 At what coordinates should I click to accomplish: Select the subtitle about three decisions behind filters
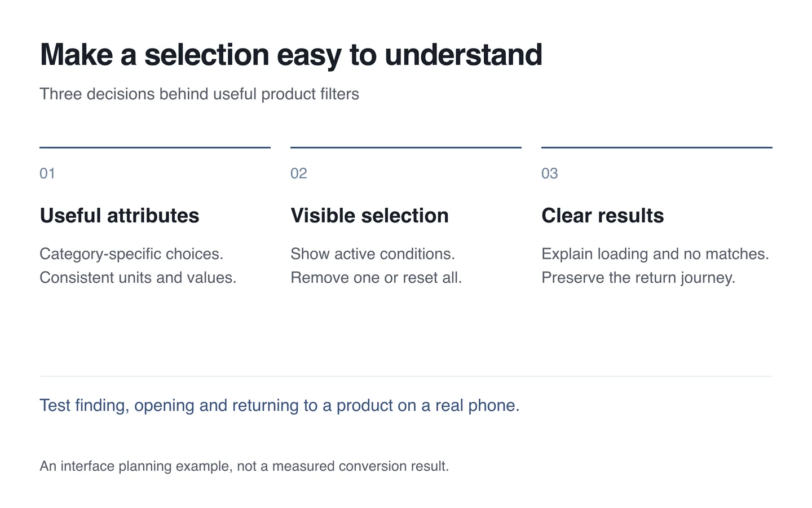tap(199, 94)
